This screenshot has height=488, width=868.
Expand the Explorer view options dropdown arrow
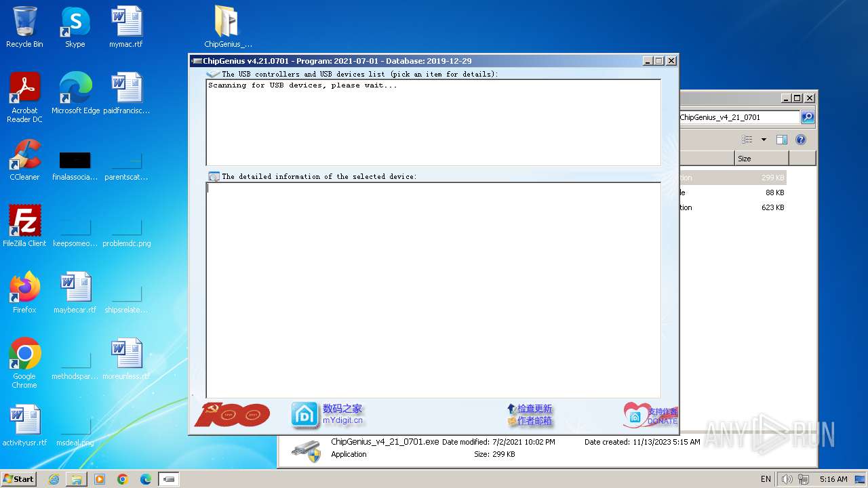pos(764,140)
